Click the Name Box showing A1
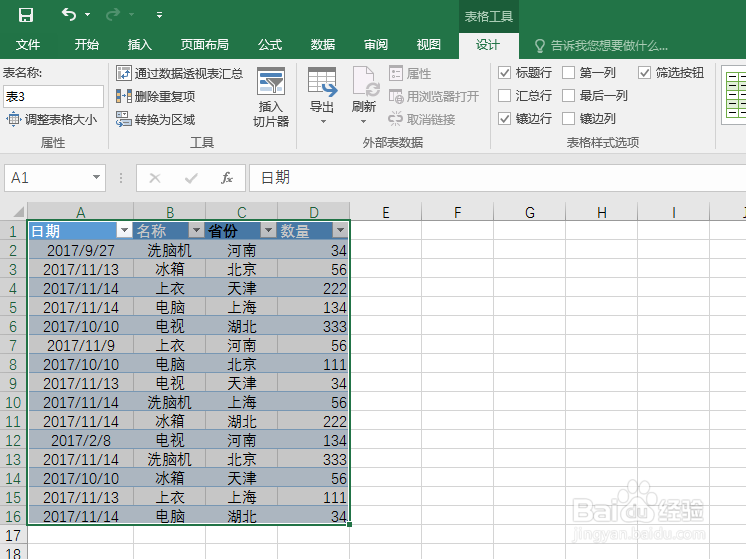The width and height of the screenshot is (746, 559). tap(48, 178)
